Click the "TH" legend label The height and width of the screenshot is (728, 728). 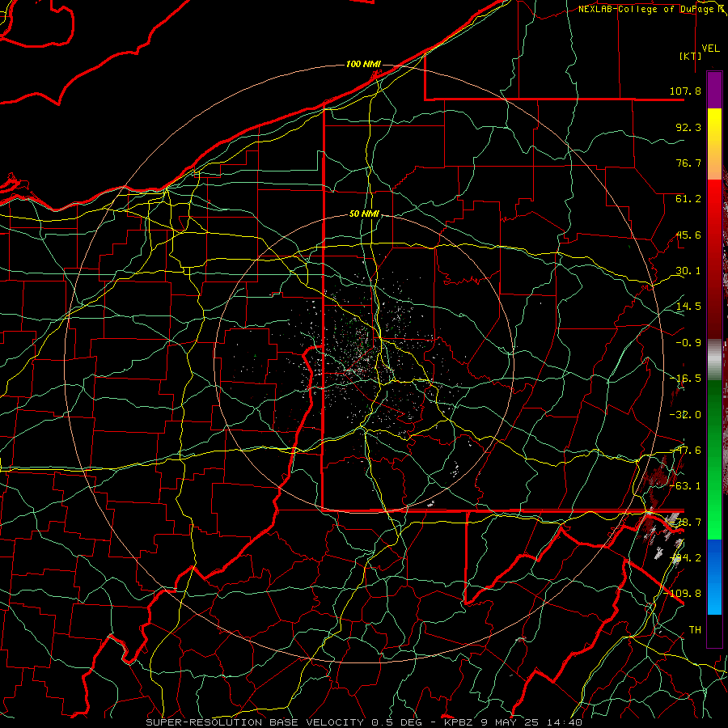coord(695,630)
